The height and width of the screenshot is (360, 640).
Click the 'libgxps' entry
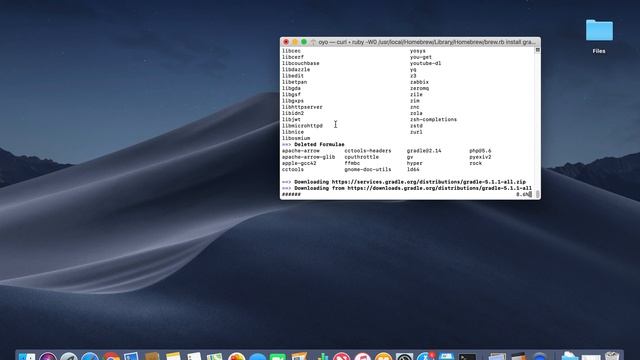pos(293,101)
